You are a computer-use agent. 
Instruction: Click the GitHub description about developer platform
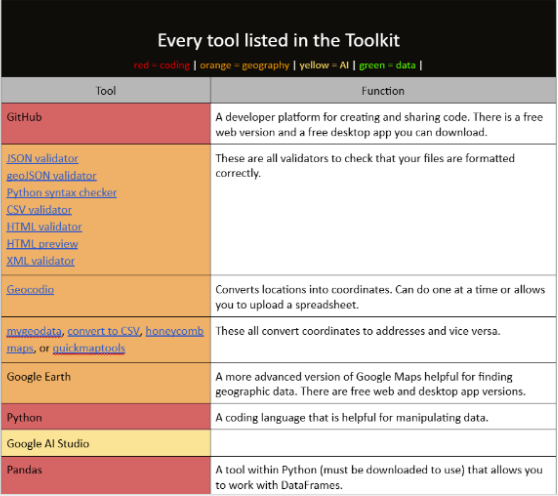pyautogui.click(x=379, y=125)
